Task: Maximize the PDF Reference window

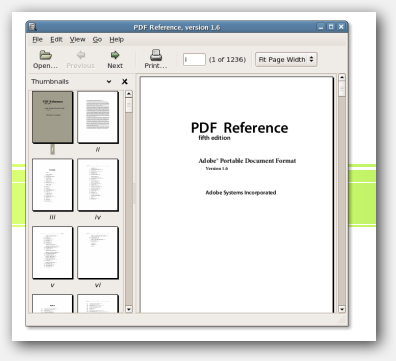Action: click(331, 27)
